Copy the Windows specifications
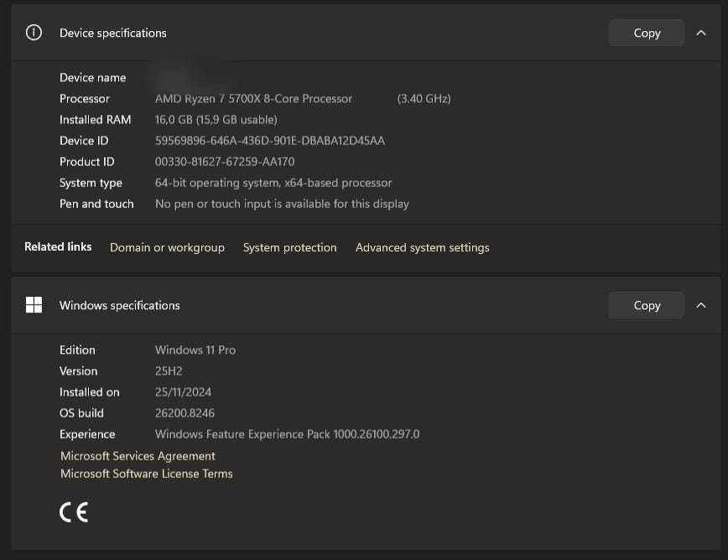The width and height of the screenshot is (728, 560). [647, 305]
